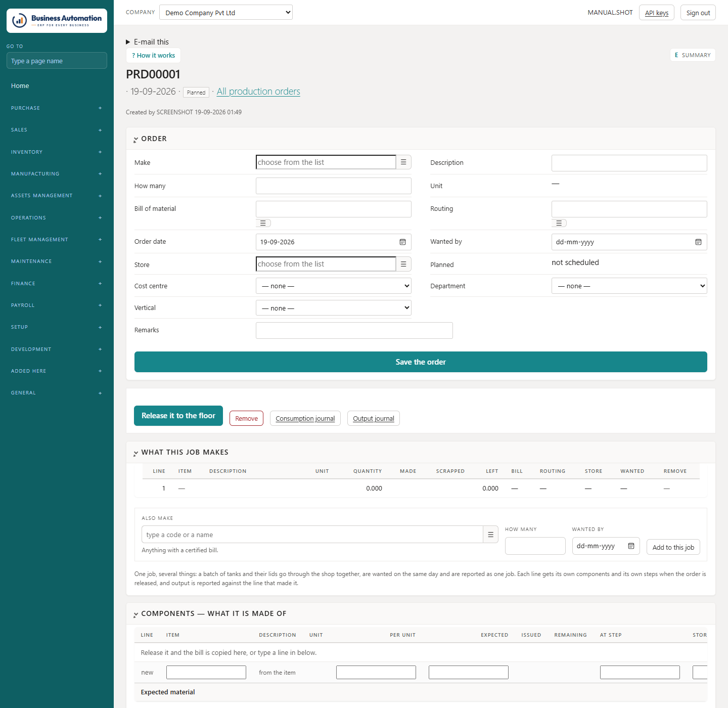Expand the Setup menu
This screenshot has height=708, width=728.
click(x=57, y=327)
